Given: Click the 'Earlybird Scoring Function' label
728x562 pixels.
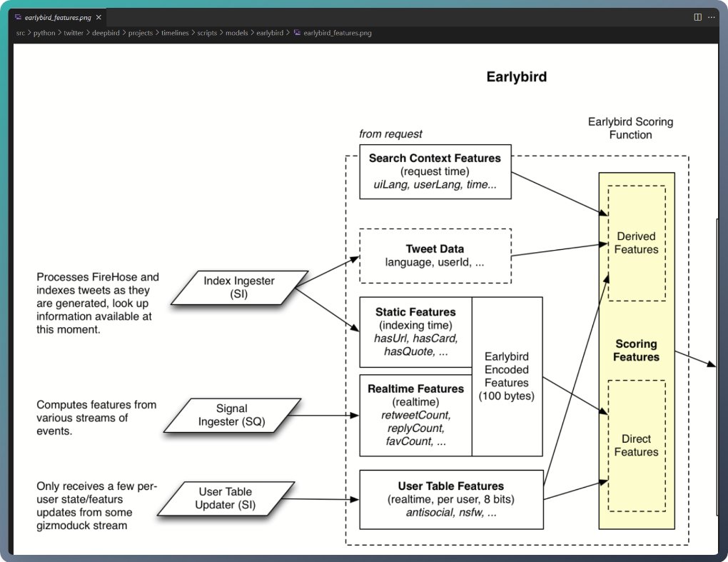Looking at the screenshot, I should [x=630, y=129].
